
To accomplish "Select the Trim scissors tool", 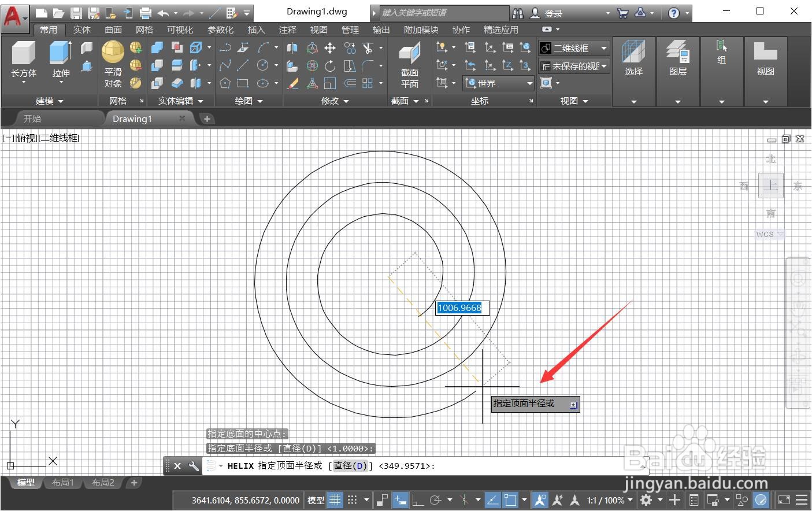I will pos(368,48).
